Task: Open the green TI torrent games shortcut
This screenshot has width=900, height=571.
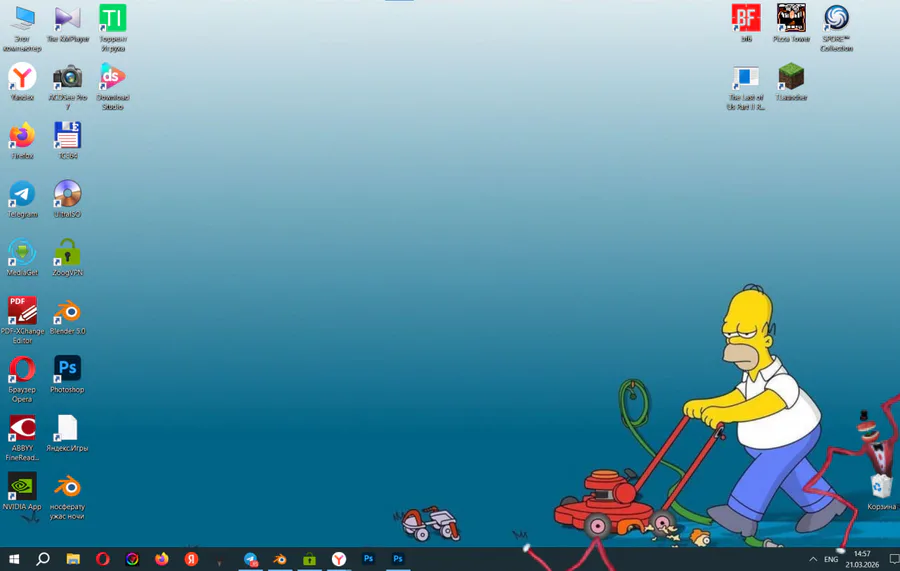Action: [112, 28]
